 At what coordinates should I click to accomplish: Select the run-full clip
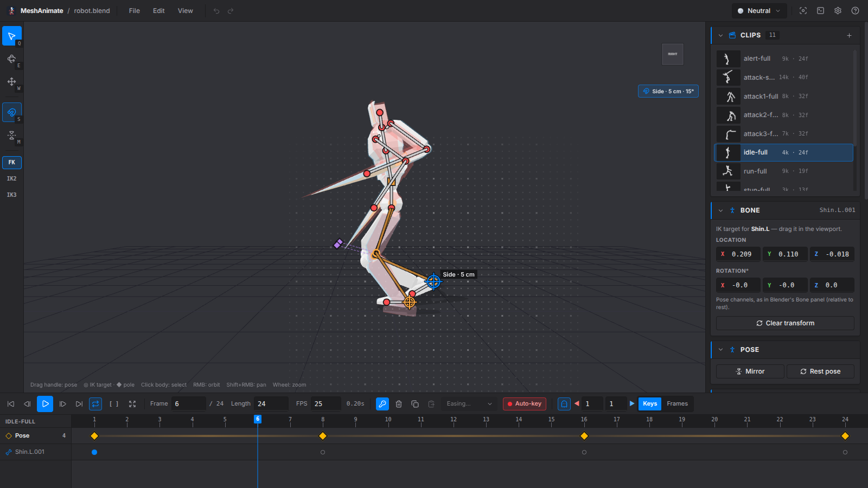click(x=783, y=171)
